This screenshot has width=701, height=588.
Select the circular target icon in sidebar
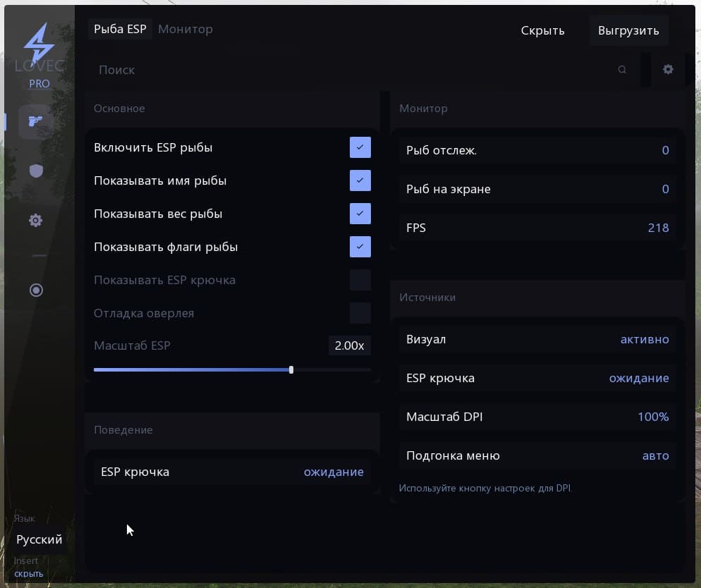point(36,290)
